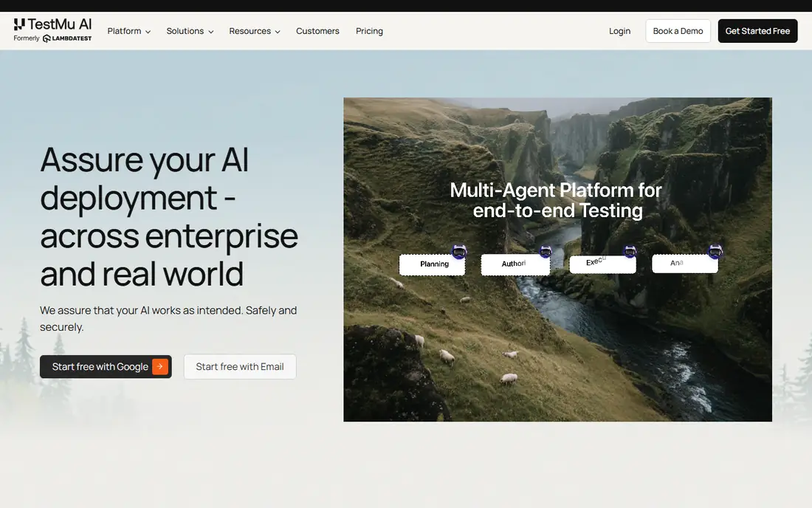The height and width of the screenshot is (508, 812).
Task: Select the Planning agent card
Action: click(433, 264)
